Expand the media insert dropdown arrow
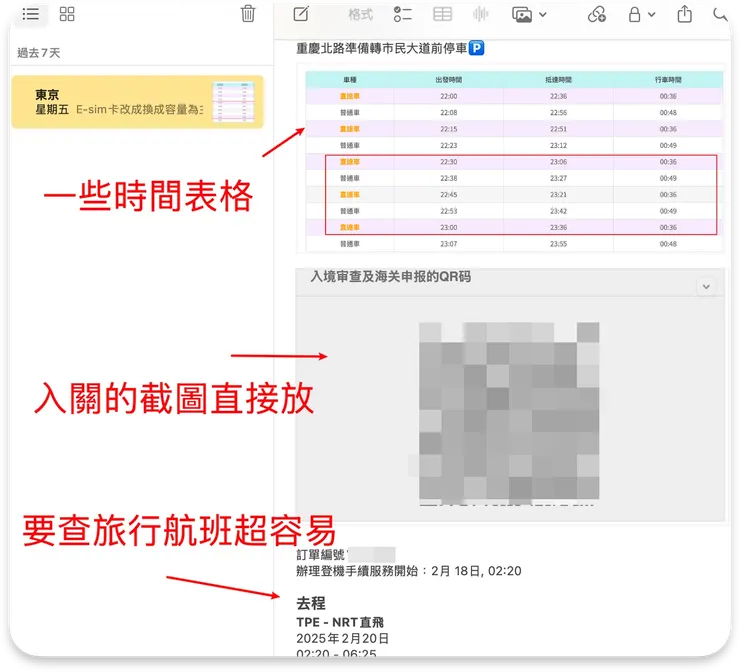Viewport: 740px width, 672px height. point(543,15)
